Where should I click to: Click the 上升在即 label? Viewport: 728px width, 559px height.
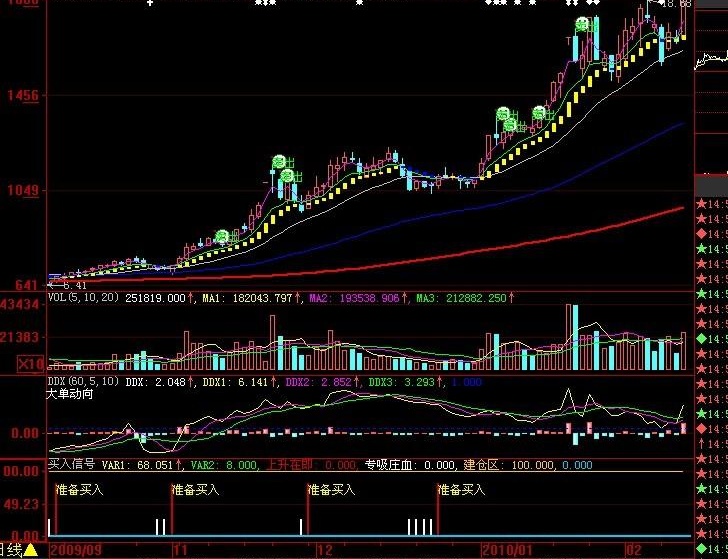click(x=289, y=465)
